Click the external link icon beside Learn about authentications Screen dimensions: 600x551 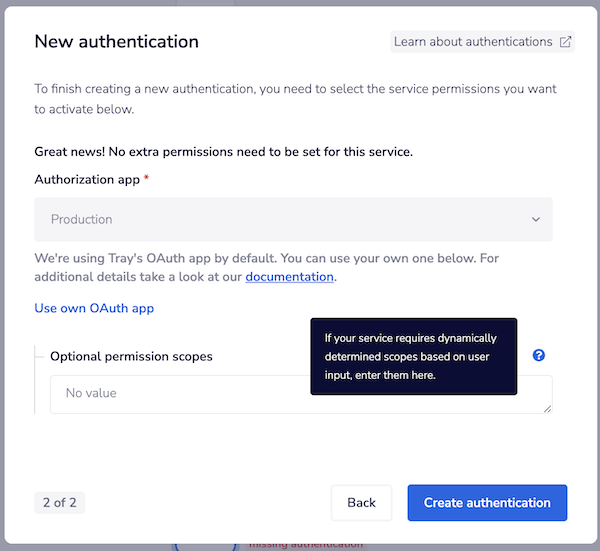pyautogui.click(x=565, y=42)
